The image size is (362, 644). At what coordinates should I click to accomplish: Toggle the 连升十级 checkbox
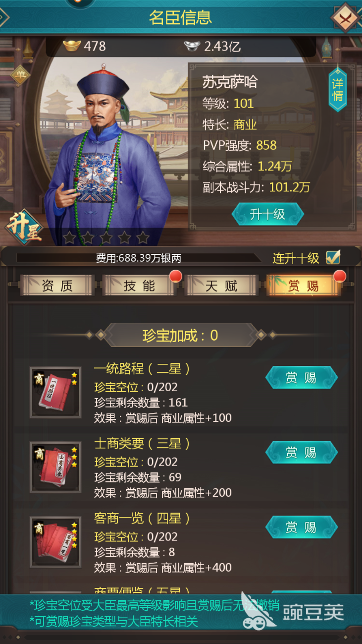333,257
